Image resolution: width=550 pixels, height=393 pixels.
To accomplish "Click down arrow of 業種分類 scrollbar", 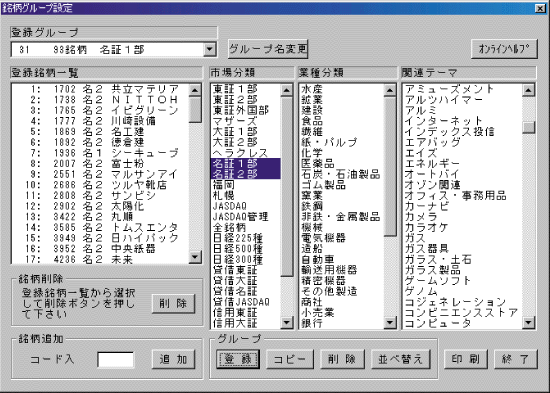I will click(390, 322).
